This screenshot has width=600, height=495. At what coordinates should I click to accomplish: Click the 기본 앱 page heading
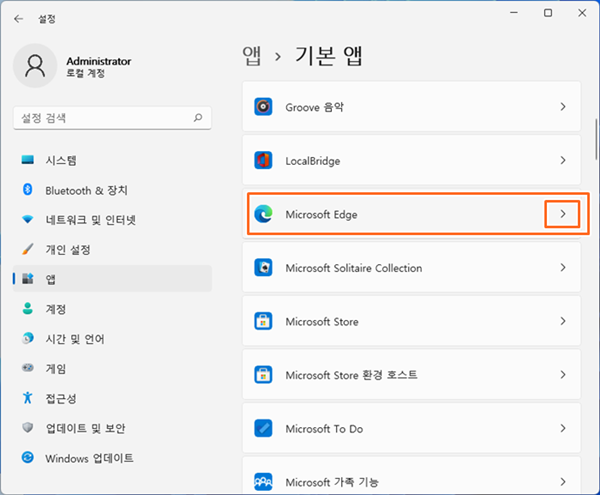click(x=329, y=56)
